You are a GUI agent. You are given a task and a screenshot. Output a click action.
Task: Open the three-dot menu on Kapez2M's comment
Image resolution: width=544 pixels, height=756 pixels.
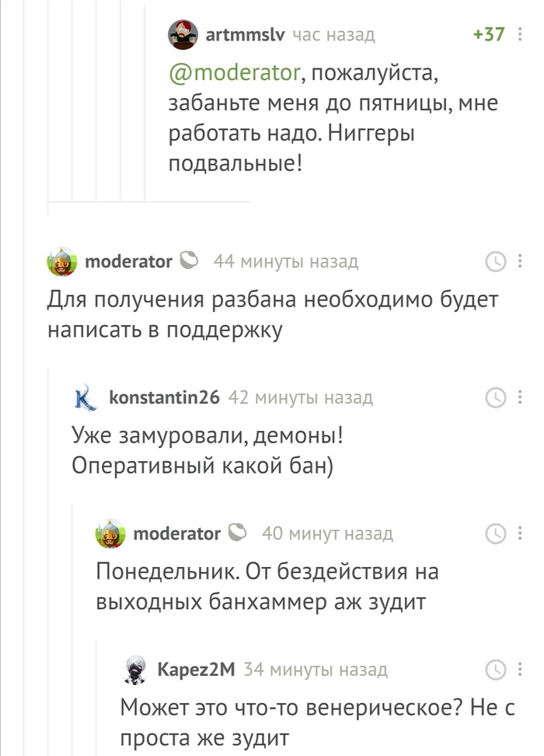[x=519, y=670]
